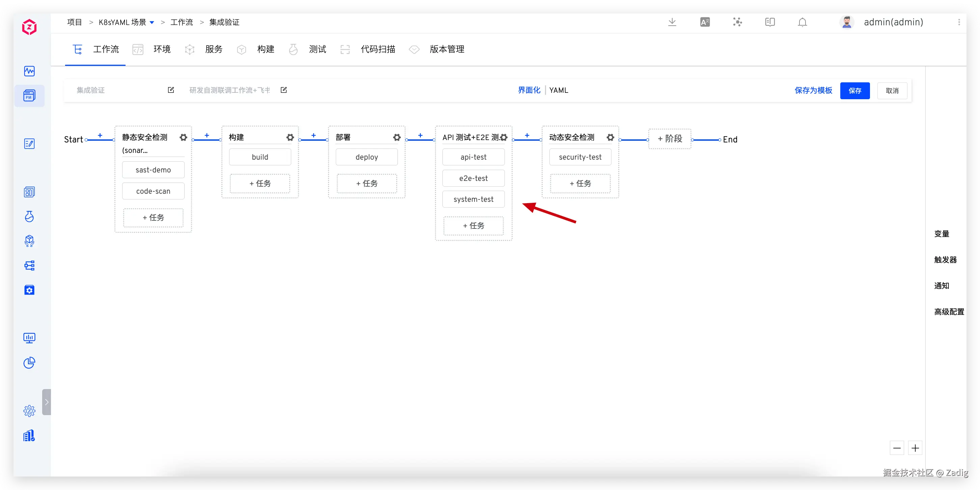The height and width of the screenshot is (490, 980).
Task: Edit workflow name 集成验证 pencil icon
Action: 171,90
